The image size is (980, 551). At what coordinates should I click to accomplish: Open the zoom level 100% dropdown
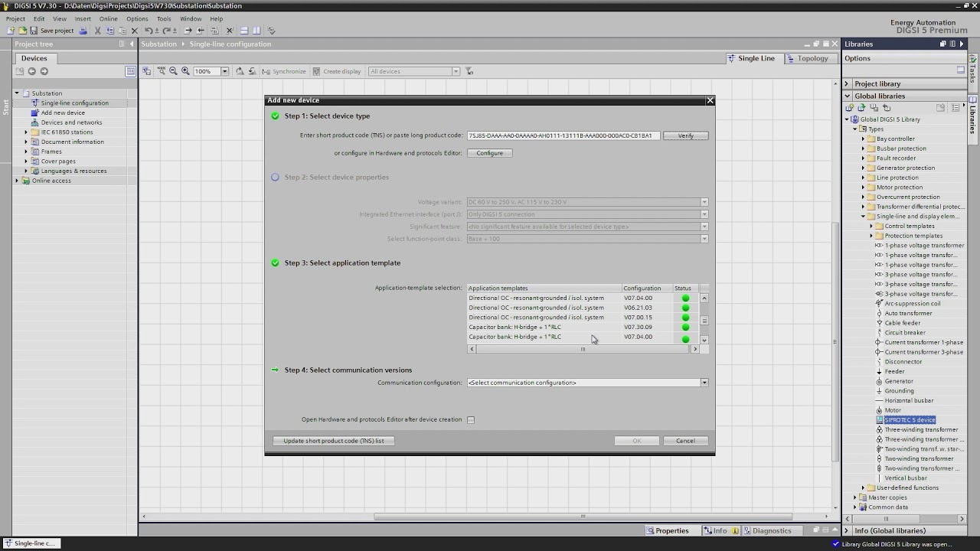click(x=224, y=71)
